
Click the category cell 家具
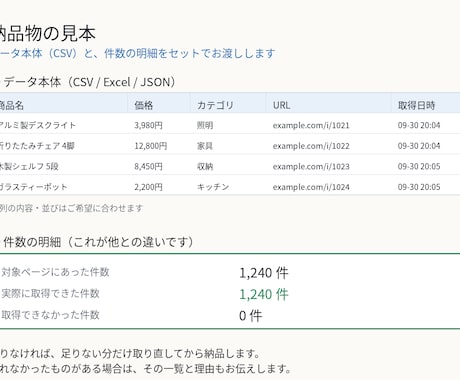pos(205,146)
